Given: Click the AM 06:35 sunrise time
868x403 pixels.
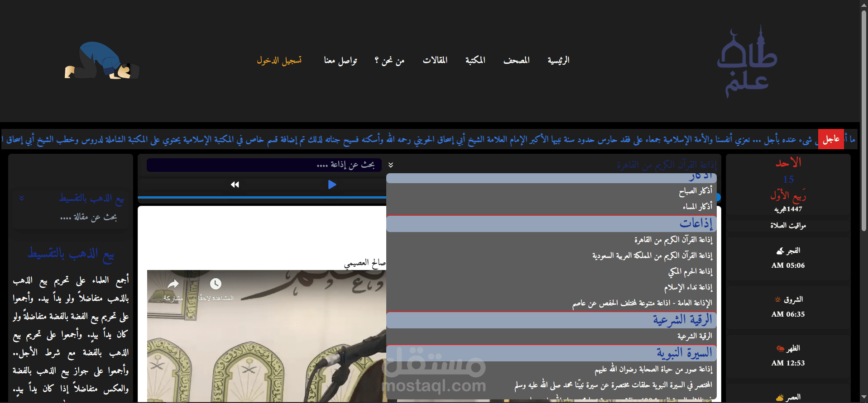Looking at the screenshot, I should pyautogui.click(x=788, y=314).
